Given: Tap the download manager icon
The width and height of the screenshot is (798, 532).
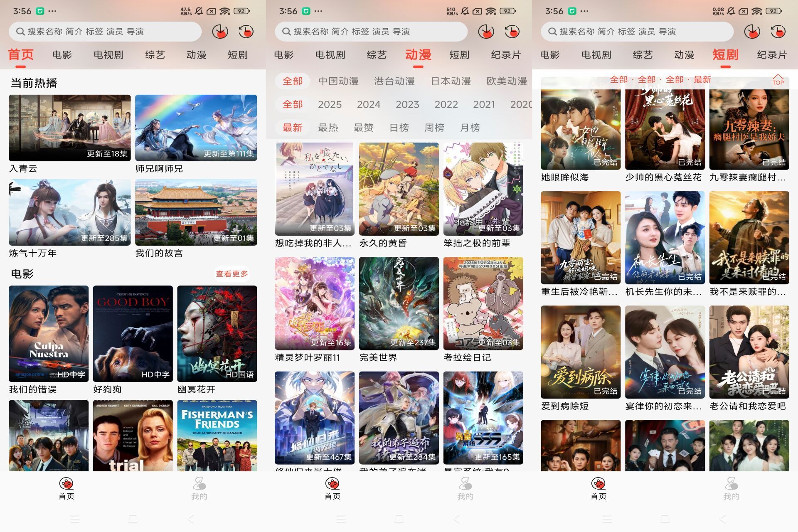Looking at the screenshot, I should pyautogui.click(x=220, y=31).
